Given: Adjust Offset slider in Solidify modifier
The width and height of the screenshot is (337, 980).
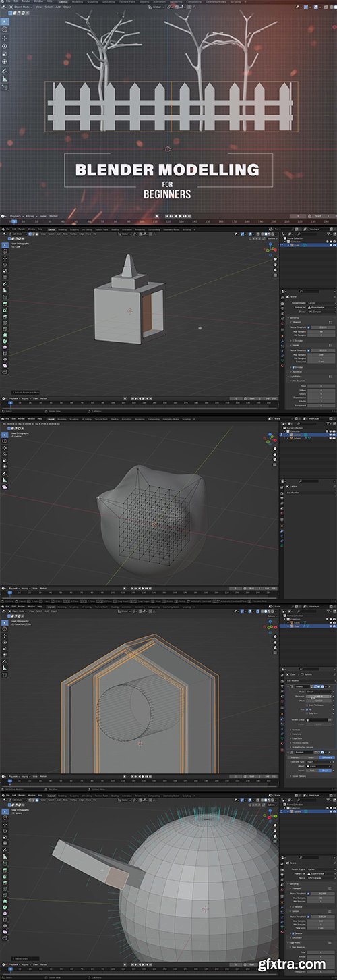Looking at the screenshot, I should (x=319, y=701).
